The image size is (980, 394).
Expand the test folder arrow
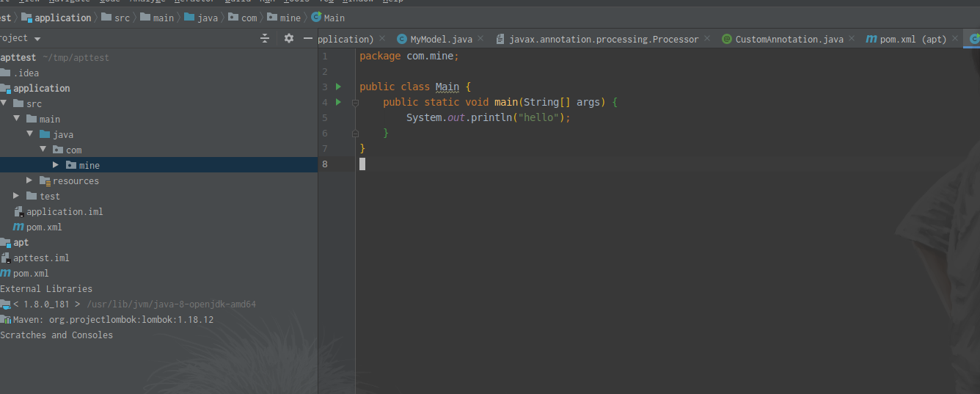coord(16,196)
